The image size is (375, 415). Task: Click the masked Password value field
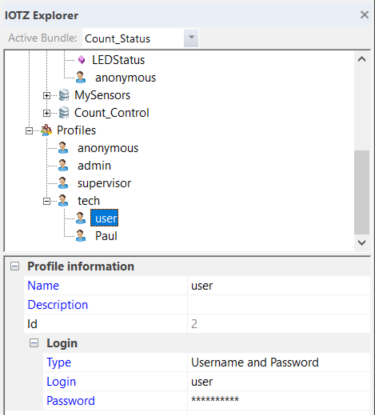(x=279, y=401)
